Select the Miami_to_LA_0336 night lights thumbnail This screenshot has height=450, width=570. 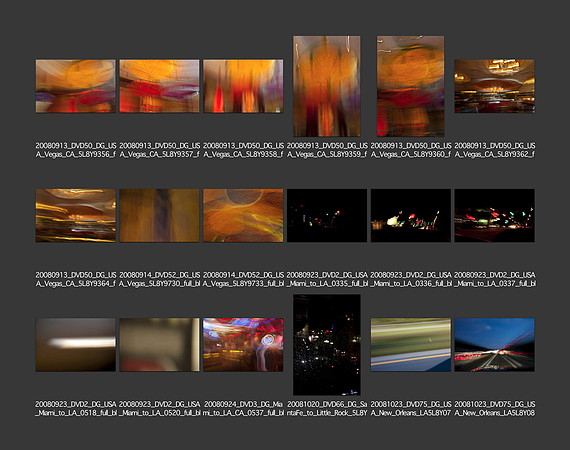click(x=411, y=215)
